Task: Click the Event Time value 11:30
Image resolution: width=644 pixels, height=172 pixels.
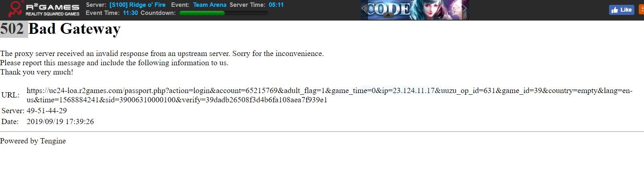Action: (130, 13)
